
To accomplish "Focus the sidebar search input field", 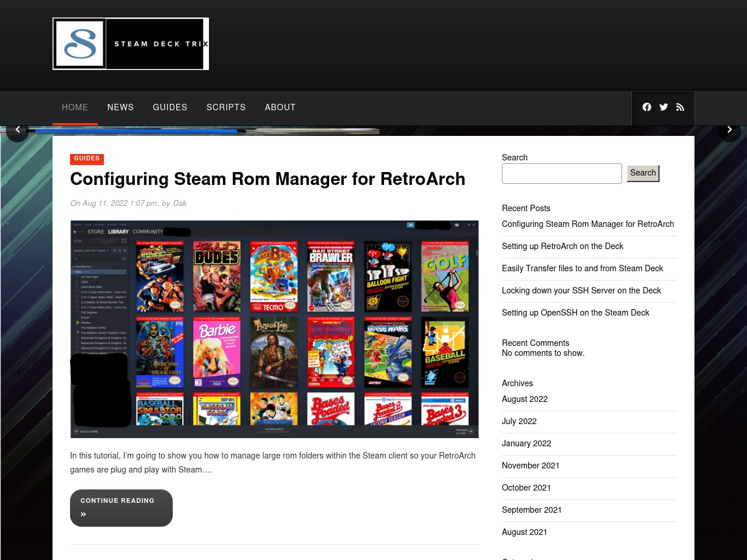I will [x=562, y=173].
